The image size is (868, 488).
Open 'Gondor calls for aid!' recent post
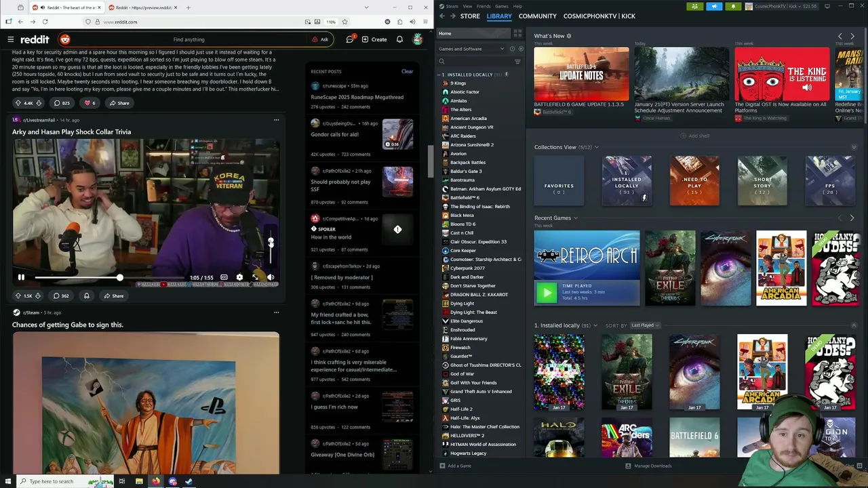(x=334, y=134)
